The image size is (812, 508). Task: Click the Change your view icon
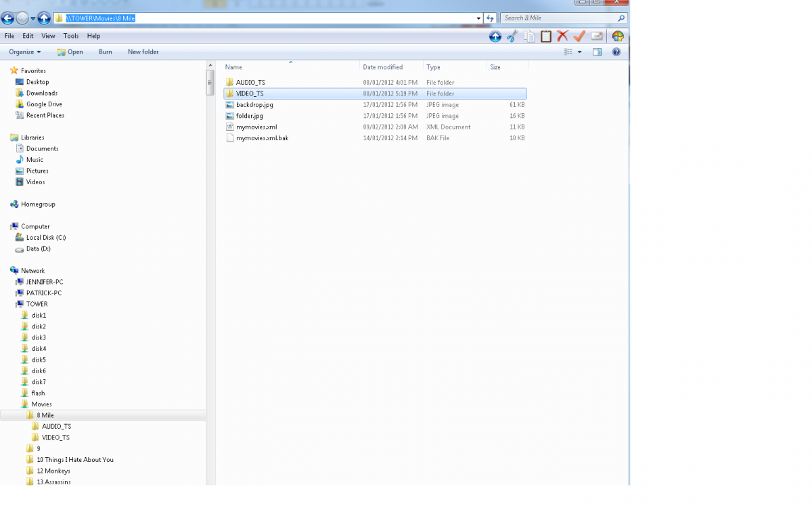(x=568, y=52)
